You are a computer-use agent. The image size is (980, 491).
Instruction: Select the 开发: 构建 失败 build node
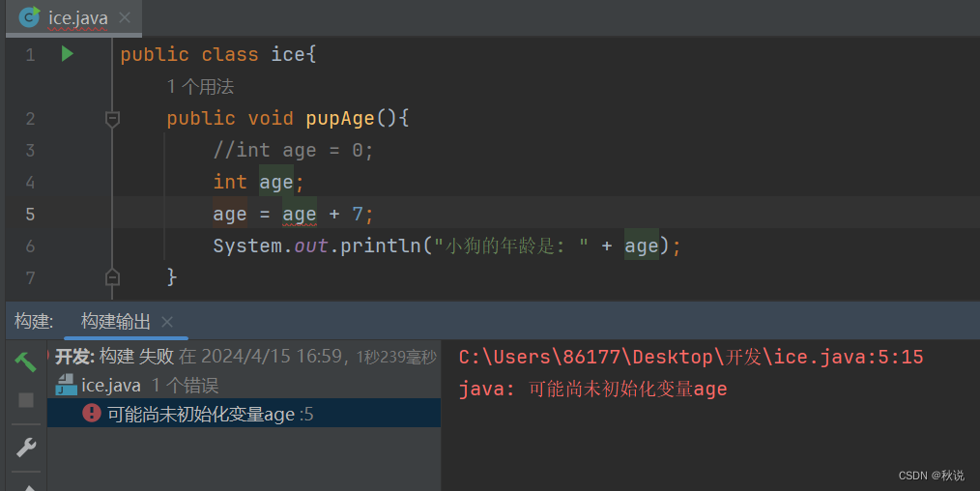pos(245,357)
